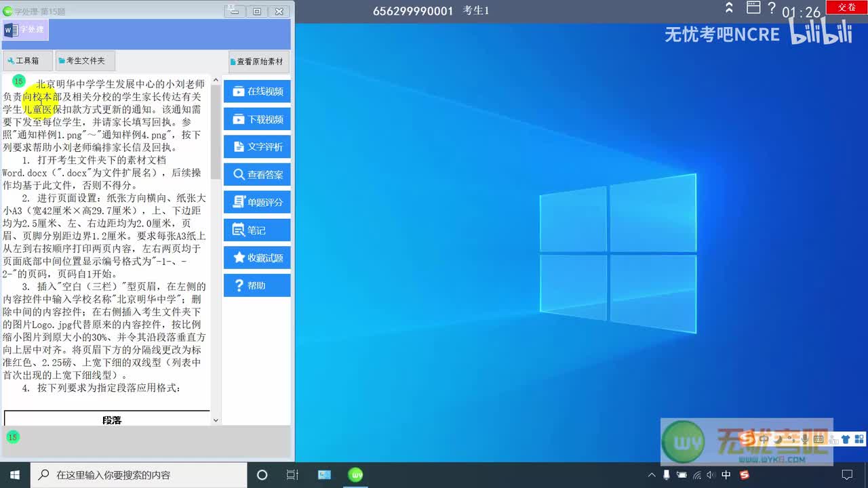Click the green question 15 badge at bottom

[12, 437]
